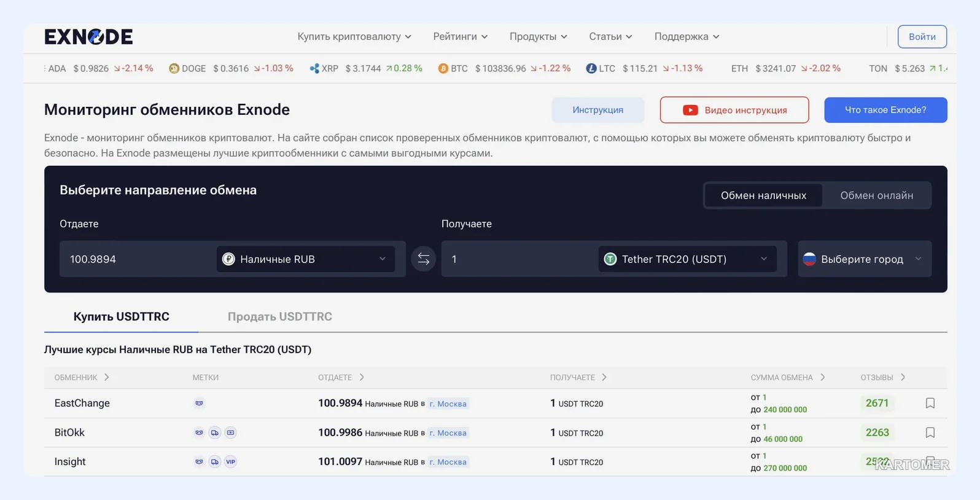This screenshot has width=980, height=500.
Task: Click the Отдаете amount field 100.9894
Action: [x=138, y=259]
